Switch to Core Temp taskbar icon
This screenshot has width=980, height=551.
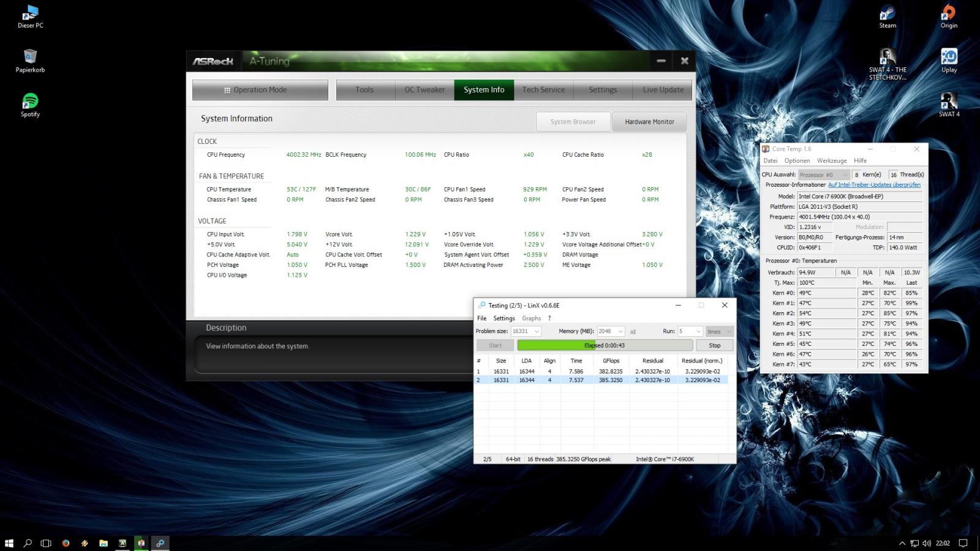141,543
